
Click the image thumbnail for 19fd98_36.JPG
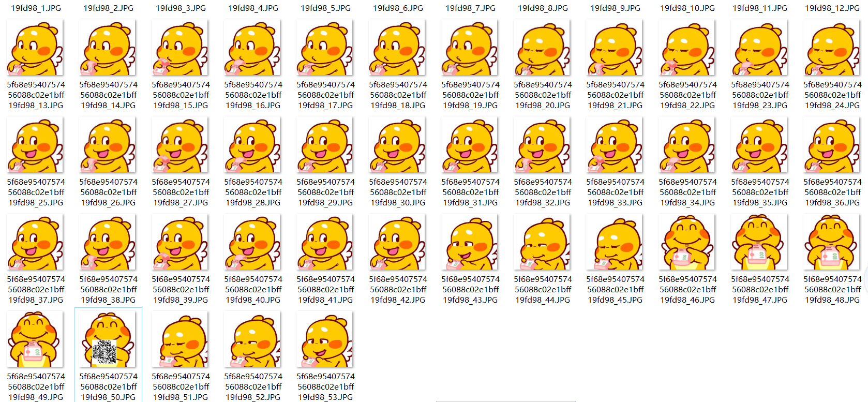tap(832, 145)
